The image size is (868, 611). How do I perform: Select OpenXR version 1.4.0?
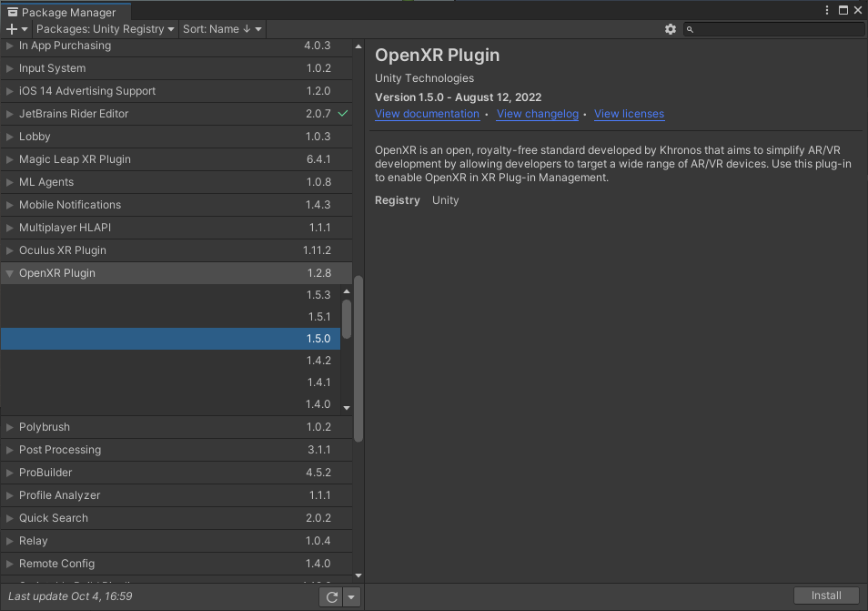click(170, 404)
